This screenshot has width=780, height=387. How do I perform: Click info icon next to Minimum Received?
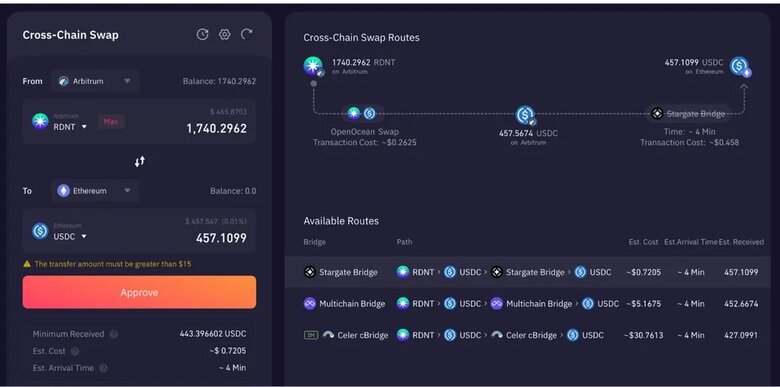point(114,334)
